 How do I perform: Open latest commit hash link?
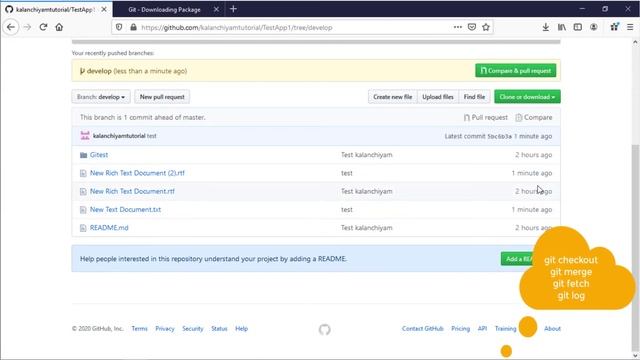coord(499,136)
